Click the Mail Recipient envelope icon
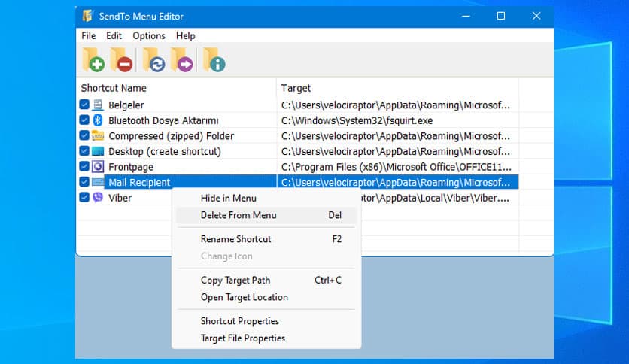629x364 pixels. click(x=98, y=183)
